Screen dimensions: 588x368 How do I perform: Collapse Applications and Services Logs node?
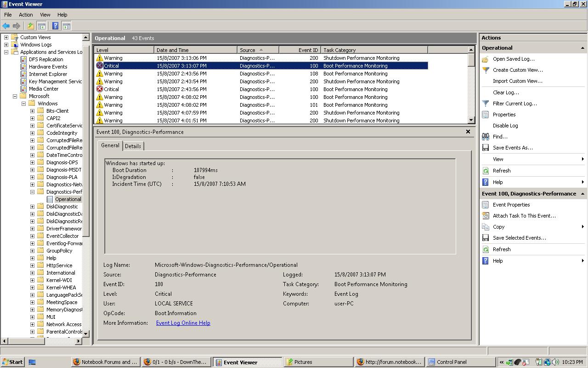point(6,52)
